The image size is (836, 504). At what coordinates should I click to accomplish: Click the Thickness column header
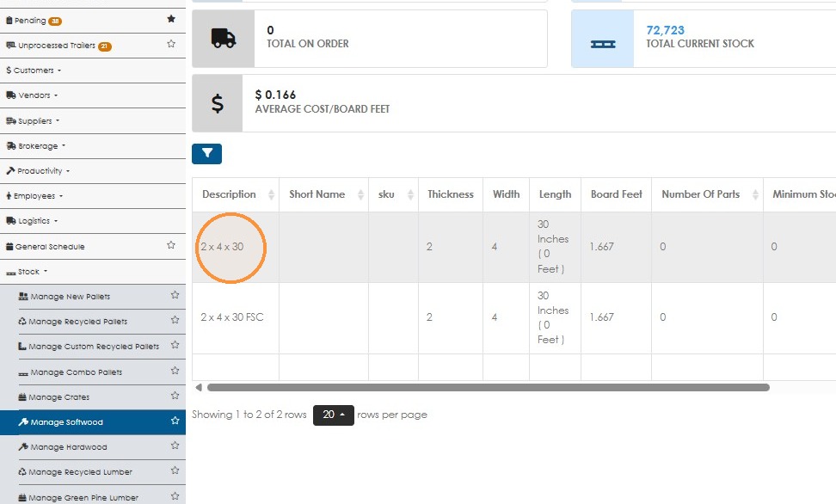pos(451,194)
